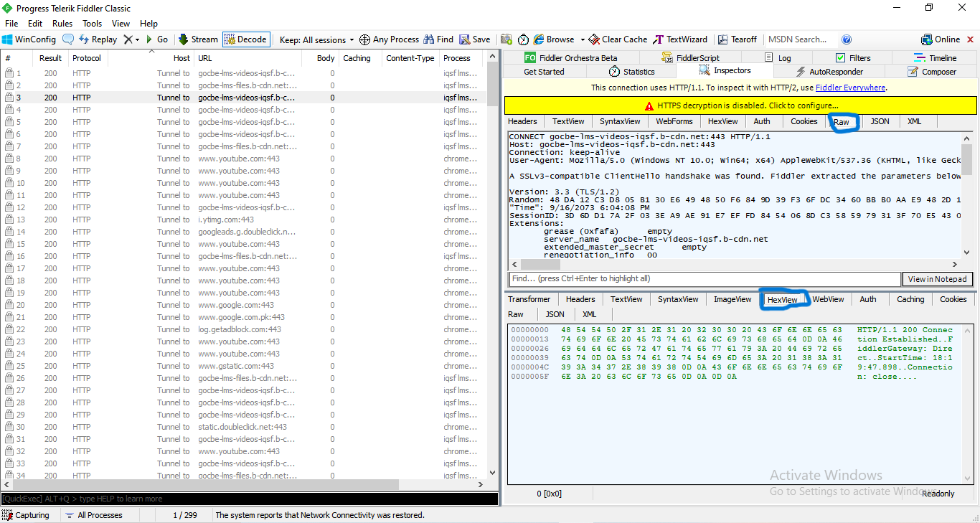Screen dimensions: 980x523
Task: Open the View menu
Action: click(121, 24)
